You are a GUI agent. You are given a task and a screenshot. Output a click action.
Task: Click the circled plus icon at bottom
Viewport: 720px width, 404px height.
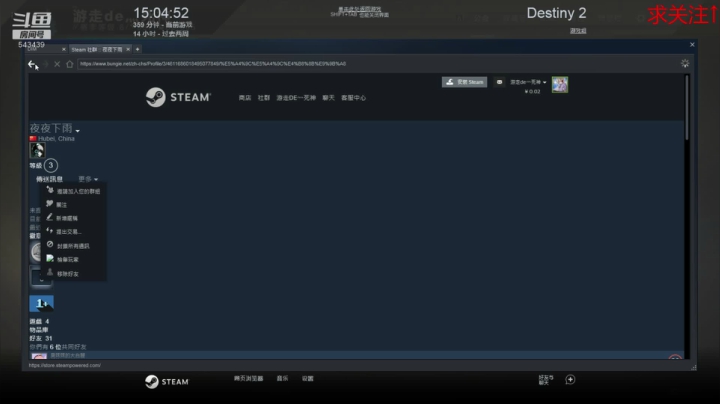click(570, 380)
